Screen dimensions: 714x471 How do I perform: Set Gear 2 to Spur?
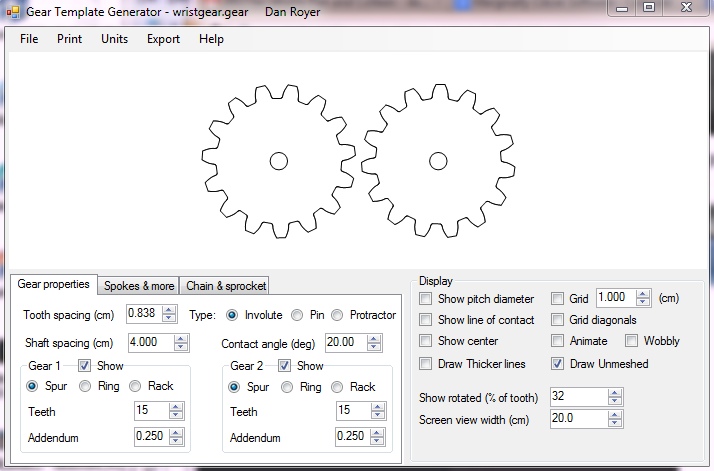click(x=234, y=387)
